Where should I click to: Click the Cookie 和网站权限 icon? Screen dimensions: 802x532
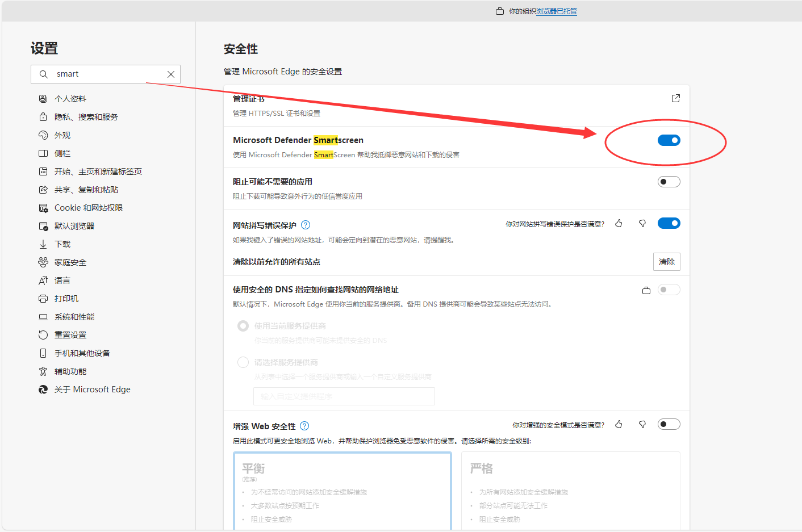coord(43,208)
